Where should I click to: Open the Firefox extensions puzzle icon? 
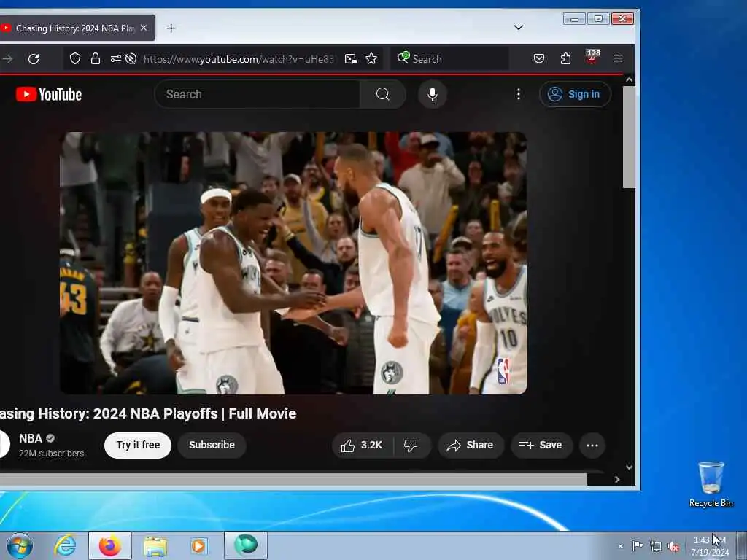[x=565, y=58]
